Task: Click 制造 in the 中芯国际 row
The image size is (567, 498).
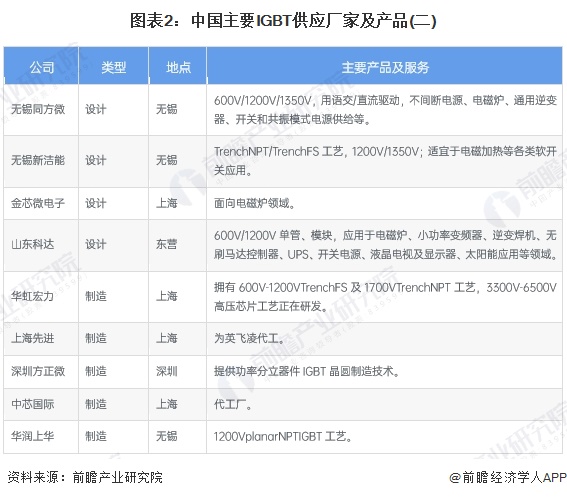Action: (96, 404)
